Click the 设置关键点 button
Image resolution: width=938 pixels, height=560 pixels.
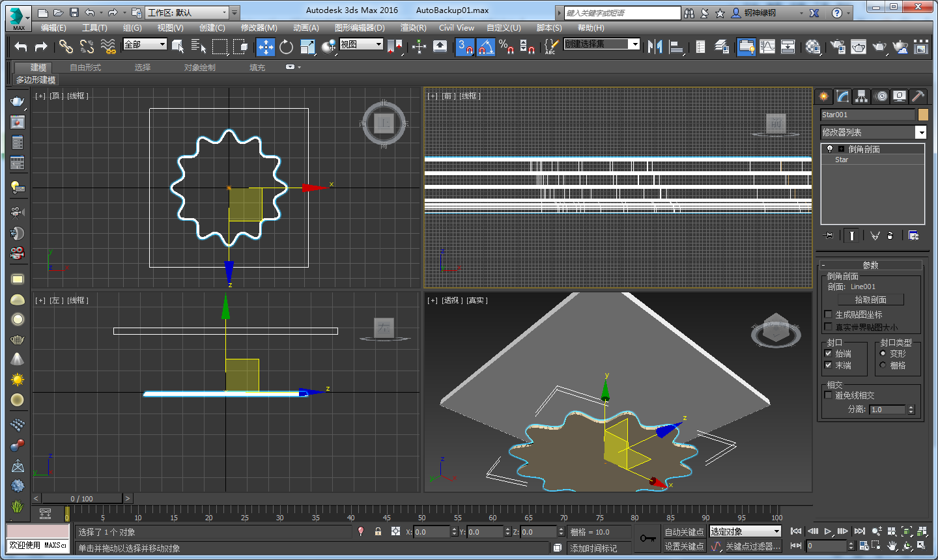684,546
